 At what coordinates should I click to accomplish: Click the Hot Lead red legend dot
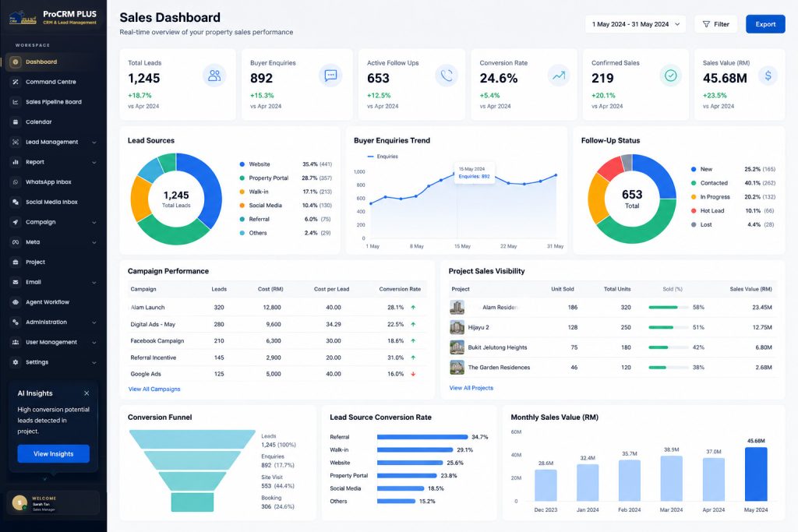(694, 210)
